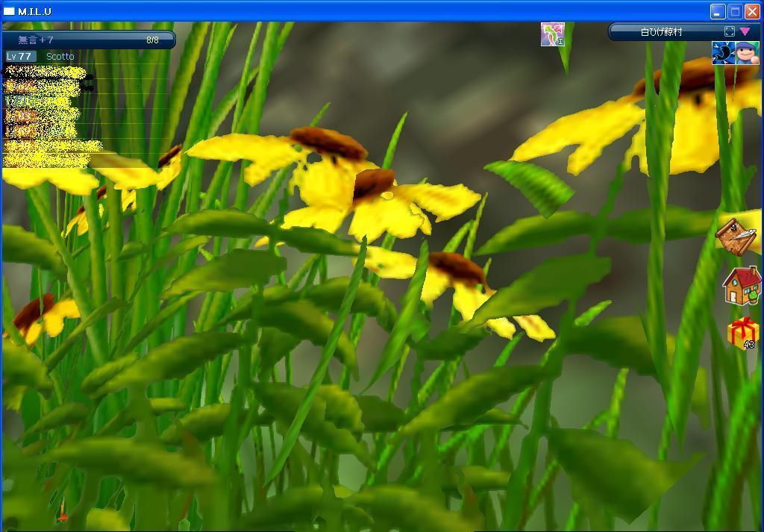Click the house icon

(x=742, y=285)
